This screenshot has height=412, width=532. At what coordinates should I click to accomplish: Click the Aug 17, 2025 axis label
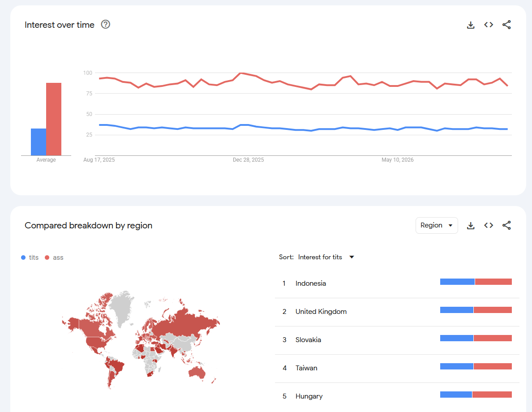click(x=99, y=160)
